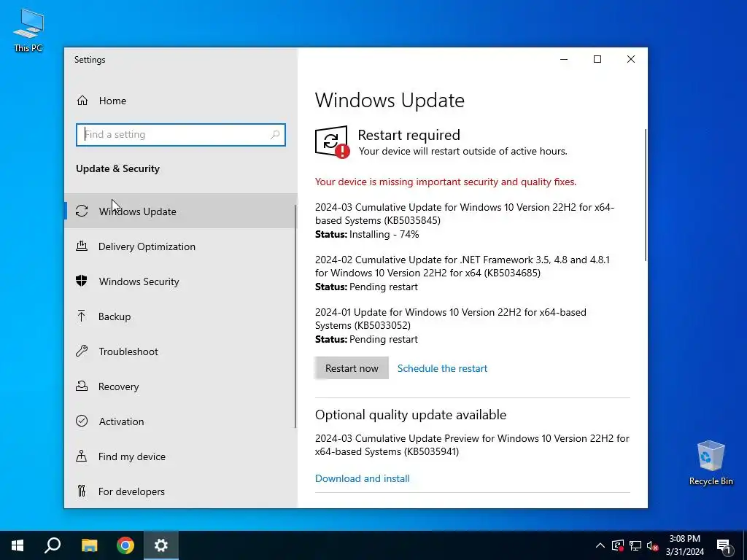Select the This PC desktop icon
The image size is (747, 560).
click(28, 31)
